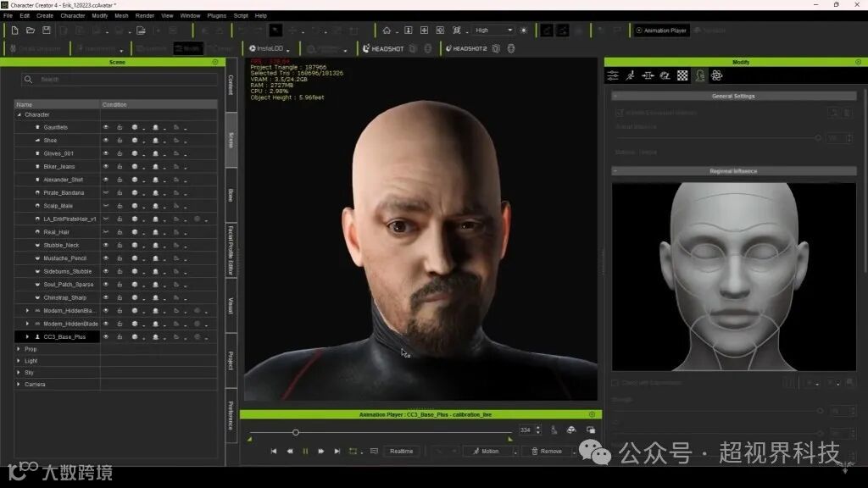Screen dimensions: 868x488
Task: Launch the HEADSHOT plugin
Action: (384, 48)
